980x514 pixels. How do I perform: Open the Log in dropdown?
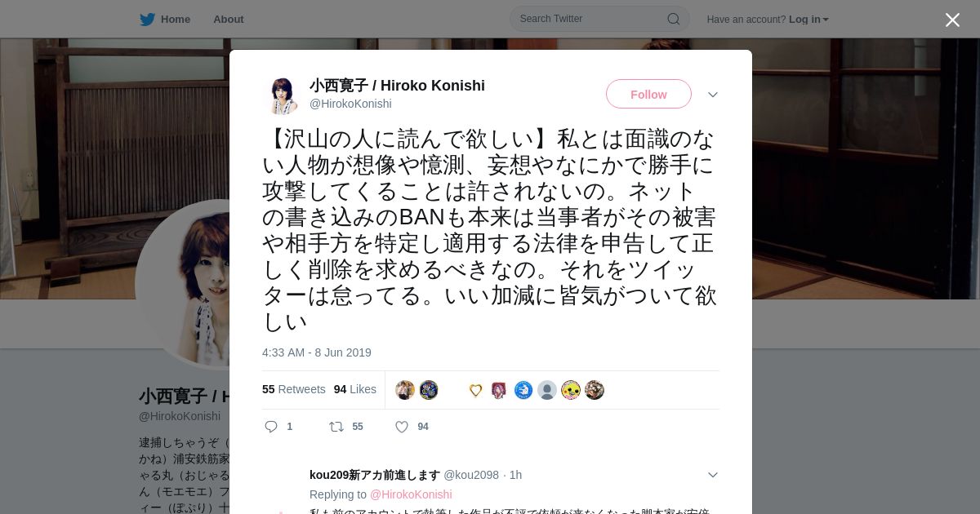coord(808,20)
